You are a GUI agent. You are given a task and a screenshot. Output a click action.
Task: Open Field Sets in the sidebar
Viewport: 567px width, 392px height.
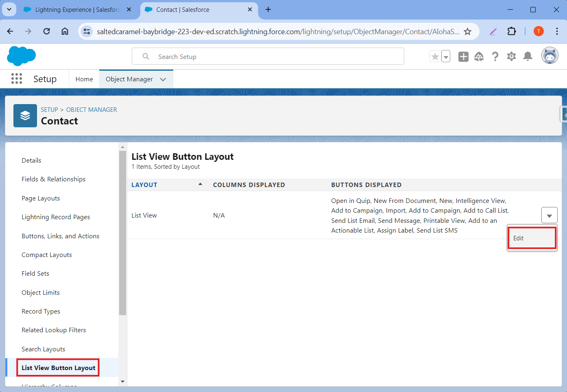pyautogui.click(x=35, y=273)
